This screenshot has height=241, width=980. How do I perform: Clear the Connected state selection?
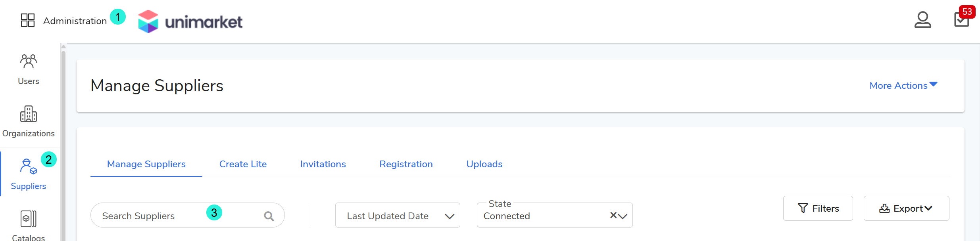[613, 215]
